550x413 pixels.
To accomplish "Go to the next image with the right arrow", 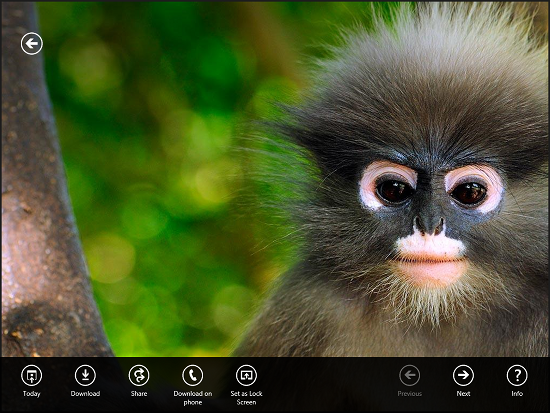I will tap(463, 375).
